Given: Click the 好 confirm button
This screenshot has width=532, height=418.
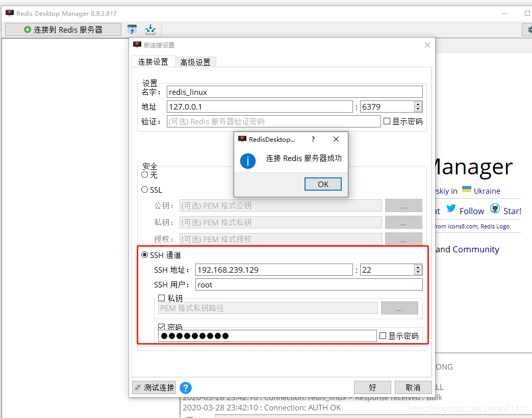Looking at the screenshot, I should pyautogui.click(x=372, y=387).
